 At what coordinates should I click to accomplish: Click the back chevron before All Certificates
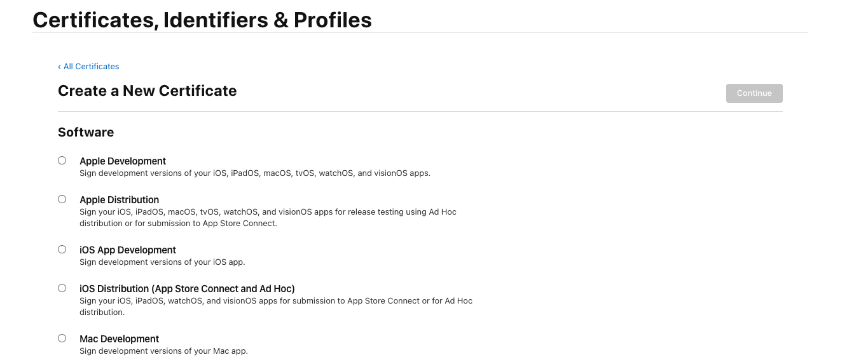59,67
